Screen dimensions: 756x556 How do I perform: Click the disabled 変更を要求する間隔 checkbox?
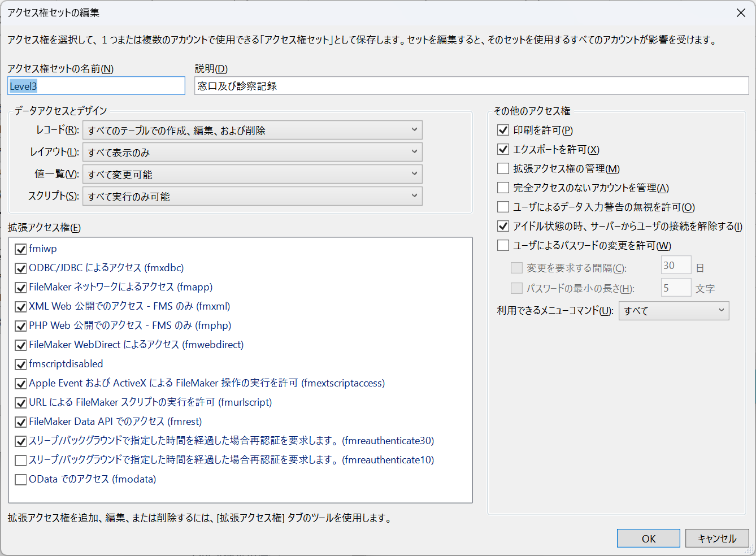(x=516, y=268)
